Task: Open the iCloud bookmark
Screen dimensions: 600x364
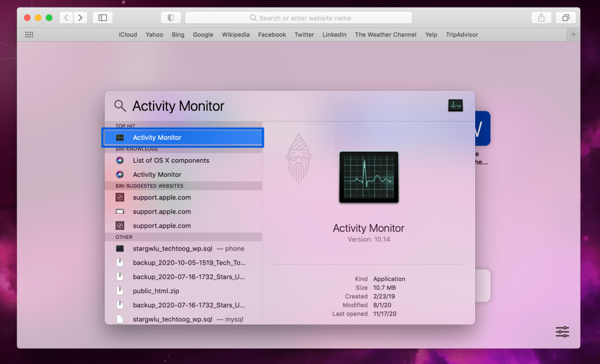Action: click(128, 35)
